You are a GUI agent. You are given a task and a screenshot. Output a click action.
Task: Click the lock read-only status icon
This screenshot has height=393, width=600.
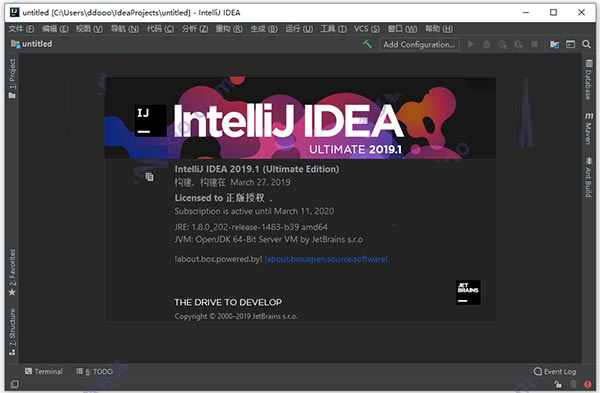click(558, 384)
